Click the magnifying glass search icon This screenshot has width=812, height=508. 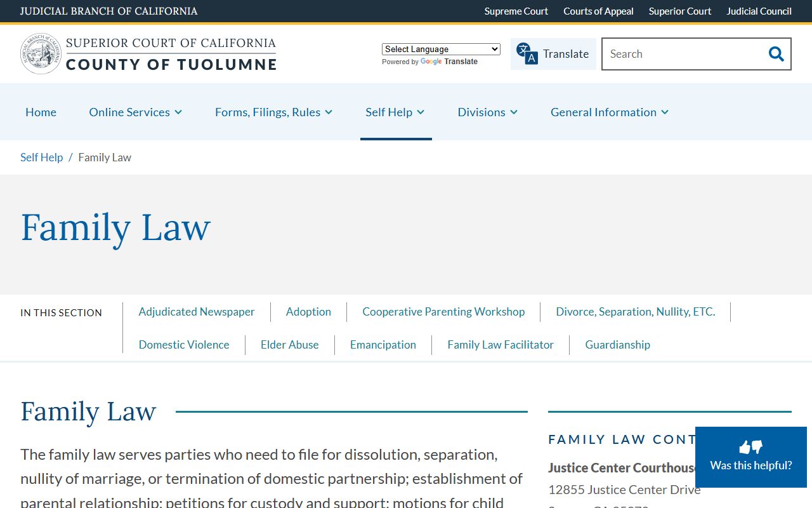(776, 54)
